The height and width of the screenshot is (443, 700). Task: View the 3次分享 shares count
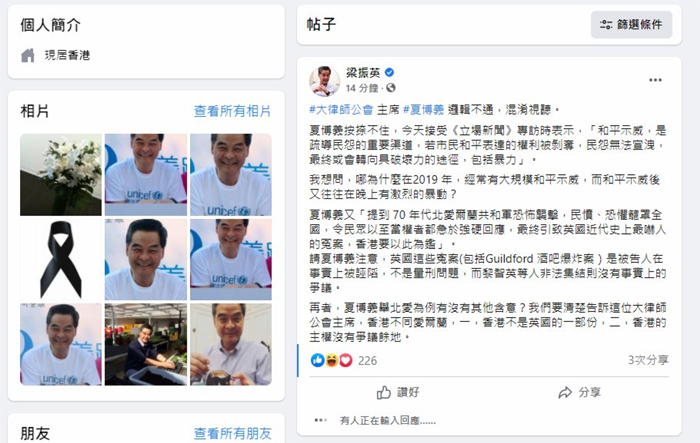point(648,360)
